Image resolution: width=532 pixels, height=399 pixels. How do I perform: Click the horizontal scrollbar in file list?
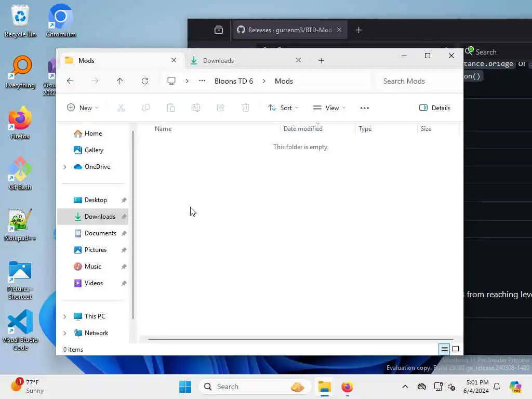pyautogui.click(x=301, y=339)
